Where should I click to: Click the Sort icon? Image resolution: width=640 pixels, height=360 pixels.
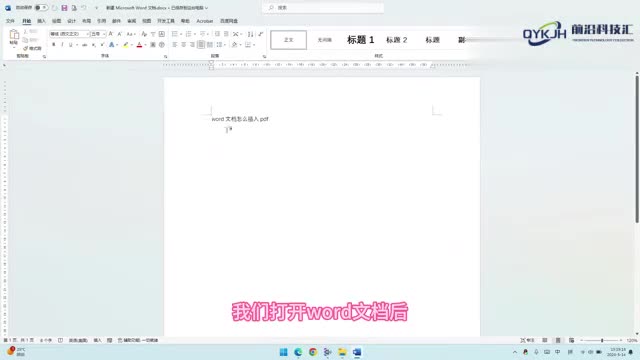tap(251, 34)
